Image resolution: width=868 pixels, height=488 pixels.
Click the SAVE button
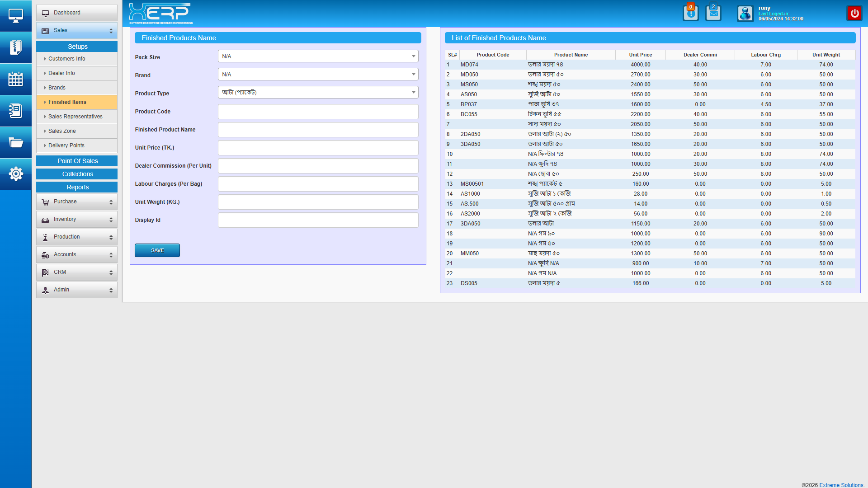pyautogui.click(x=157, y=250)
